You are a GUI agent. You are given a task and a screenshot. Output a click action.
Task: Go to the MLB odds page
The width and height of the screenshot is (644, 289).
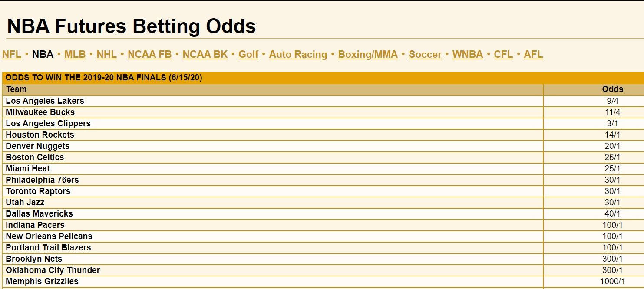pyautogui.click(x=75, y=55)
